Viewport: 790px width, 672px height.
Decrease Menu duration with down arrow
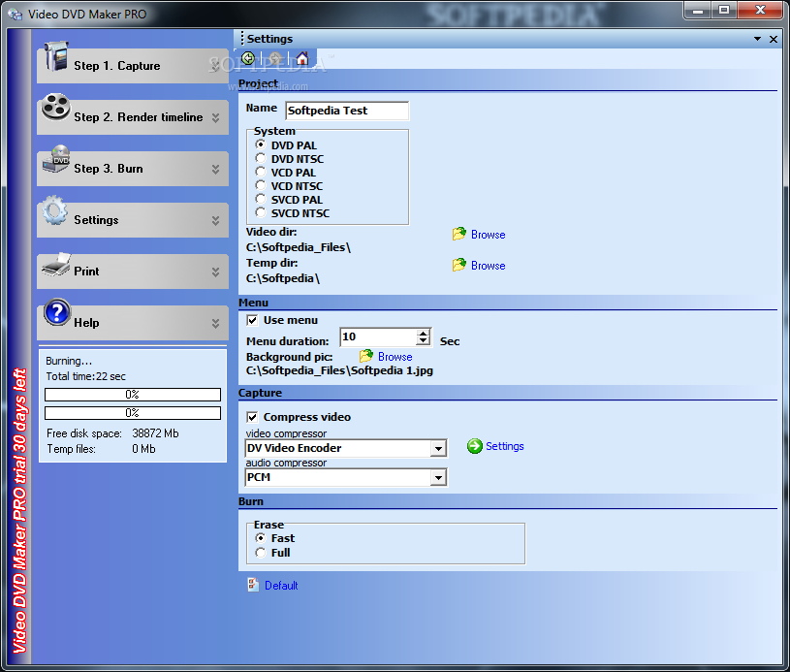pos(424,341)
